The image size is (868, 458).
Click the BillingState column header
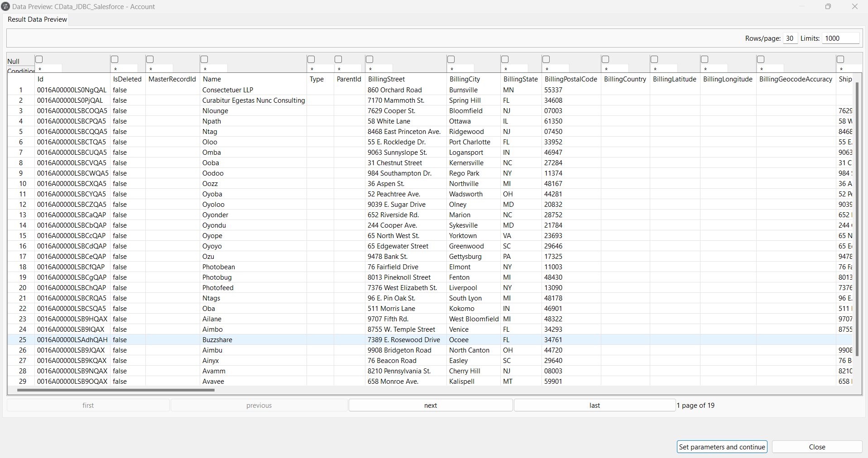520,79
